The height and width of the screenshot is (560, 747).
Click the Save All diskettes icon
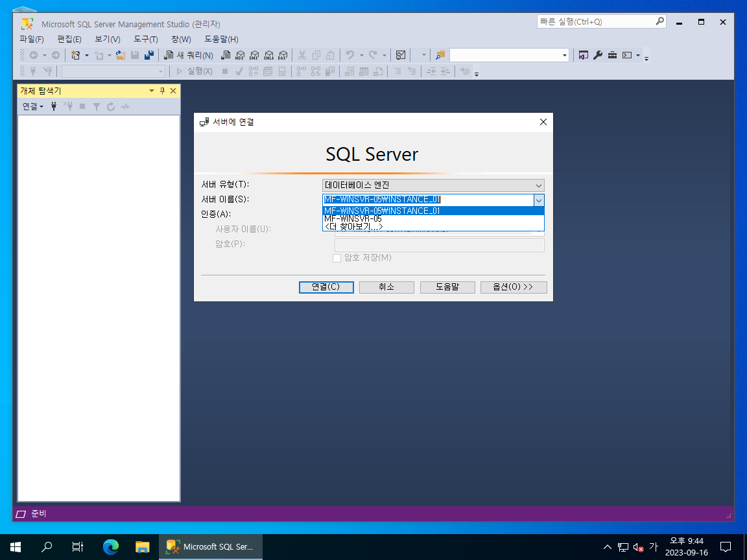[x=149, y=55]
